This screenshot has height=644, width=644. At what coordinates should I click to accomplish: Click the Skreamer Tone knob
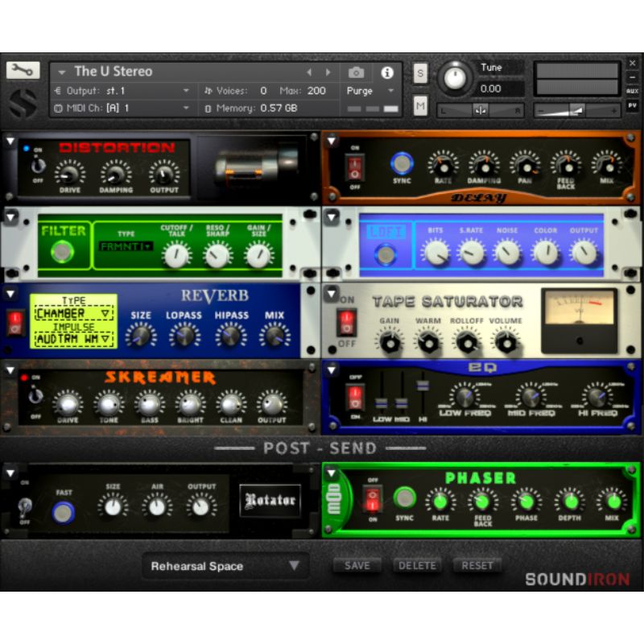click(109, 404)
